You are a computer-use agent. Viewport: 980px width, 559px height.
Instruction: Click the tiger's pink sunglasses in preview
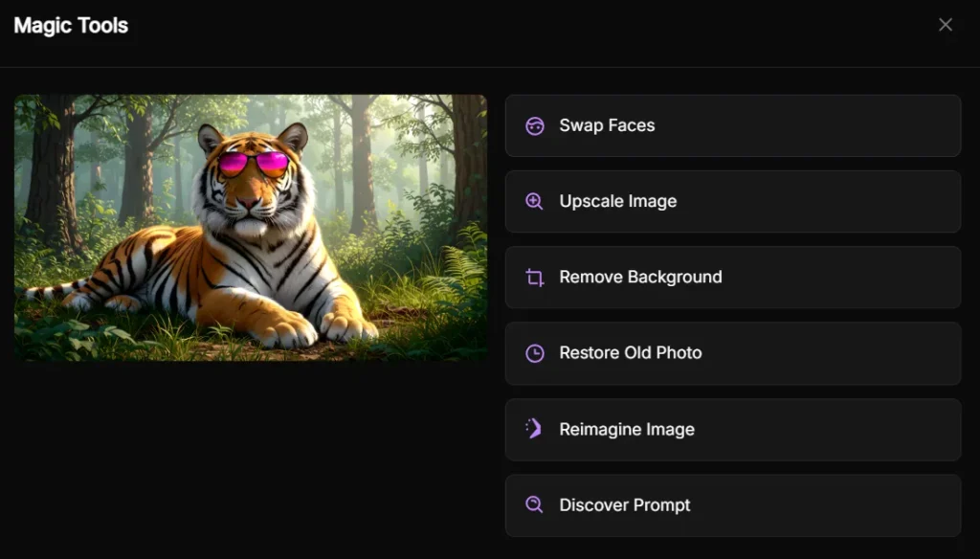[253, 164]
